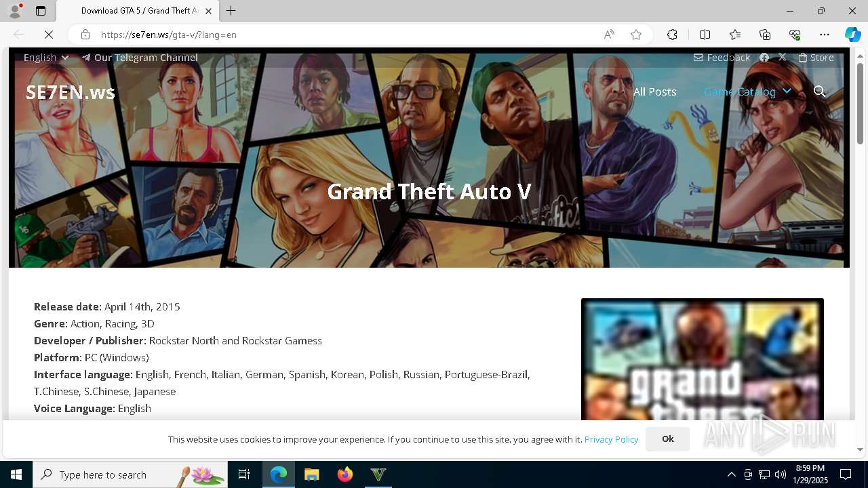Open Settings and more menu

(825, 35)
